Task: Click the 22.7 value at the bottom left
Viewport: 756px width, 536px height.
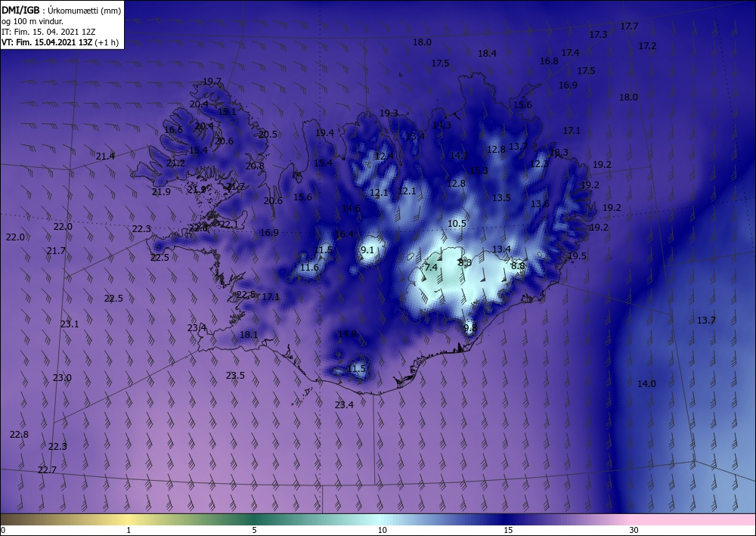Action: coord(47,470)
